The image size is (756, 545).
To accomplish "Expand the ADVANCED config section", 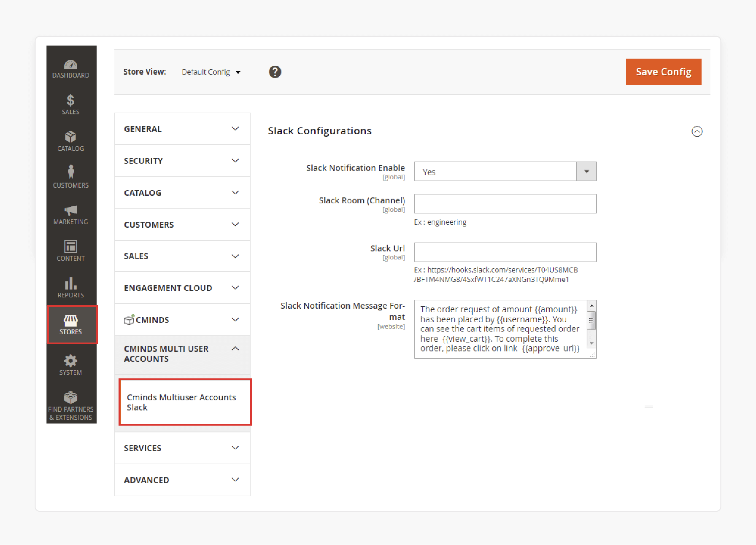I will (x=183, y=480).
